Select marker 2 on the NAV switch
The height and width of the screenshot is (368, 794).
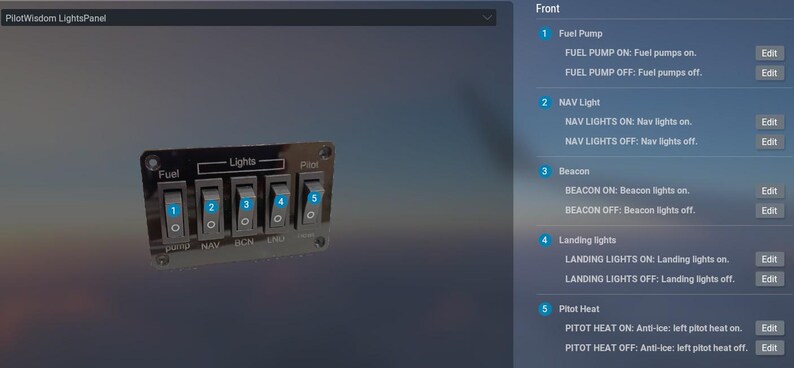click(x=211, y=207)
